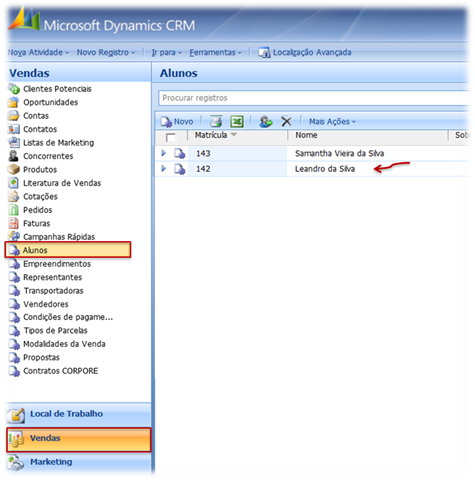Click the delete X icon in the toolbar
The image size is (475, 480).
coord(286,121)
